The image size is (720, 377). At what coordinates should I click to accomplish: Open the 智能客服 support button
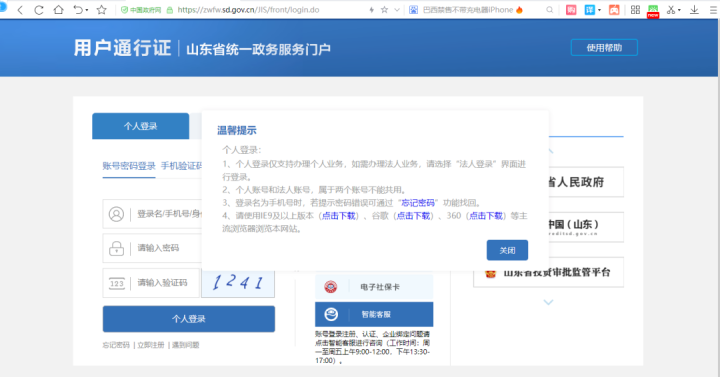(x=374, y=314)
